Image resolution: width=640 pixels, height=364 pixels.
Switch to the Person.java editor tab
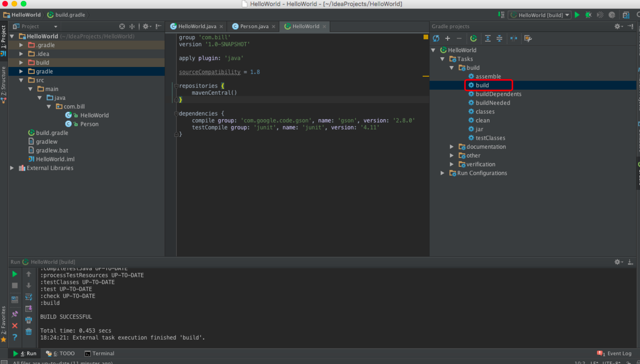253,26
